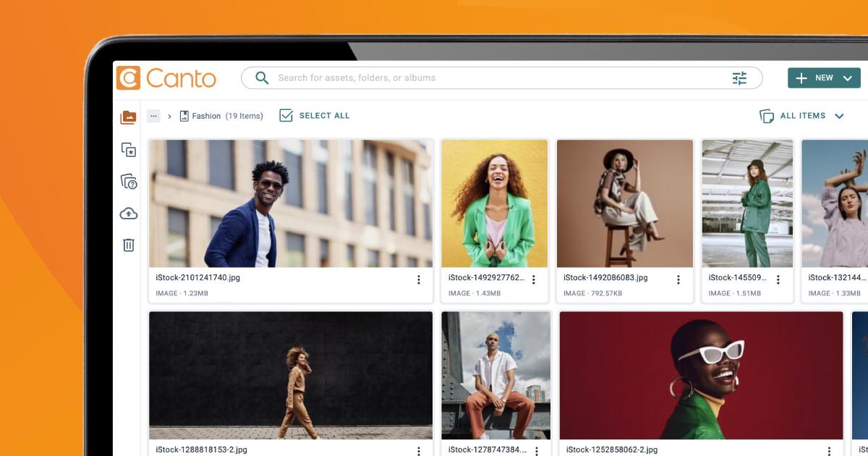The width and height of the screenshot is (868, 456).
Task: Click the breadcrumb ellipsis button
Action: 153,116
